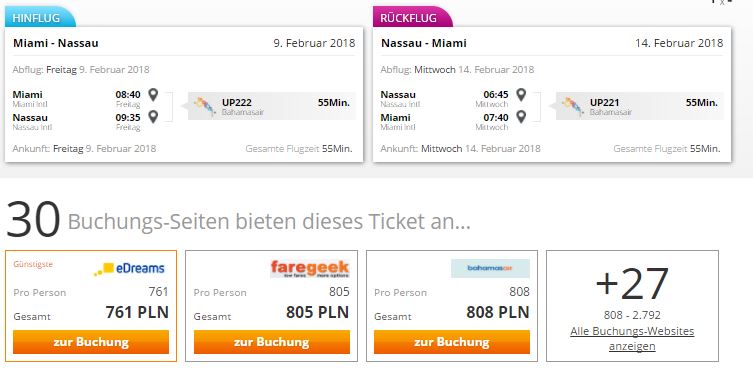This screenshot has height=369, width=753.
Task: Click the UP221 flight number row
Action: [x=640, y=106]
